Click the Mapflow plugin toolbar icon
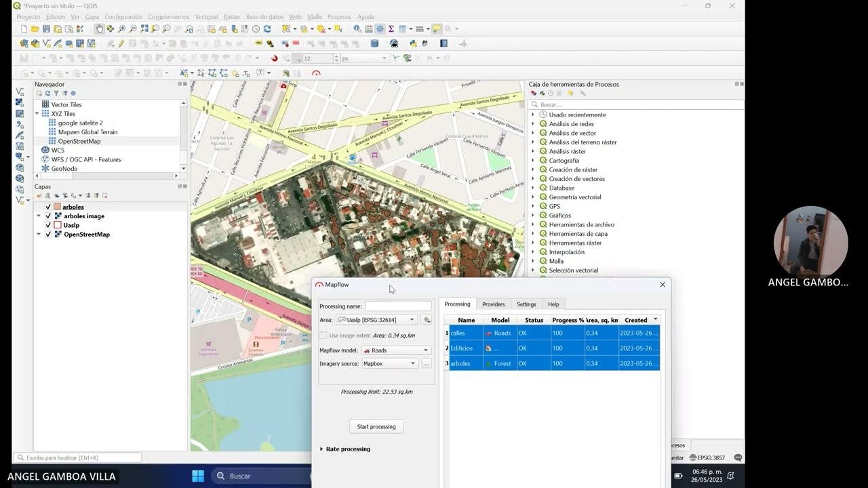The image size is (868, 488). pyautogui.click(x=316, y=73)
